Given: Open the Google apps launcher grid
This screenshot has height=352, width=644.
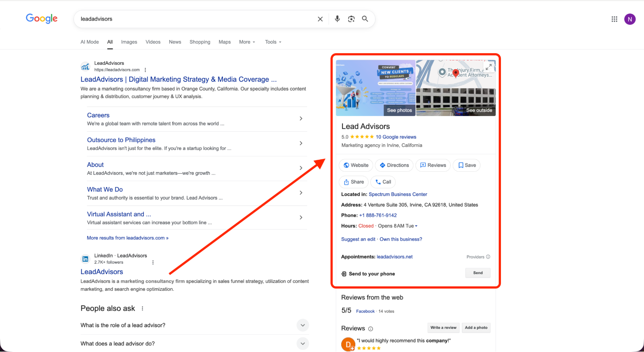Looking at the screenshot, I should click(614, 19).
